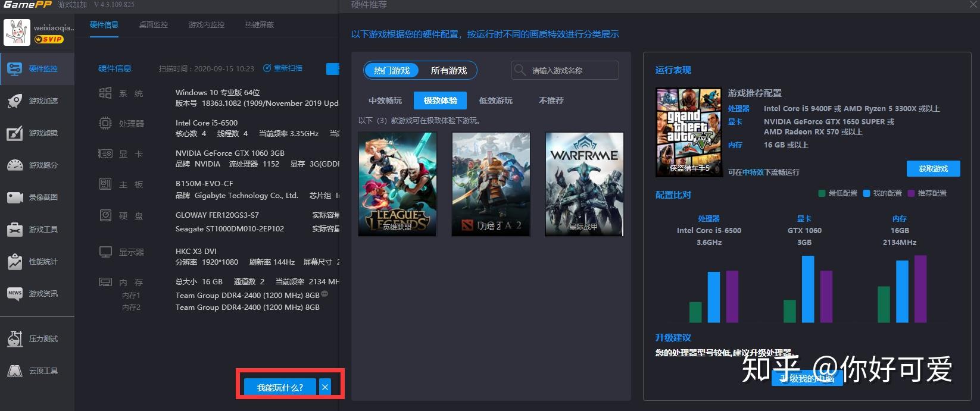Select 低效游玩 category tab

[x=496, y=101]
